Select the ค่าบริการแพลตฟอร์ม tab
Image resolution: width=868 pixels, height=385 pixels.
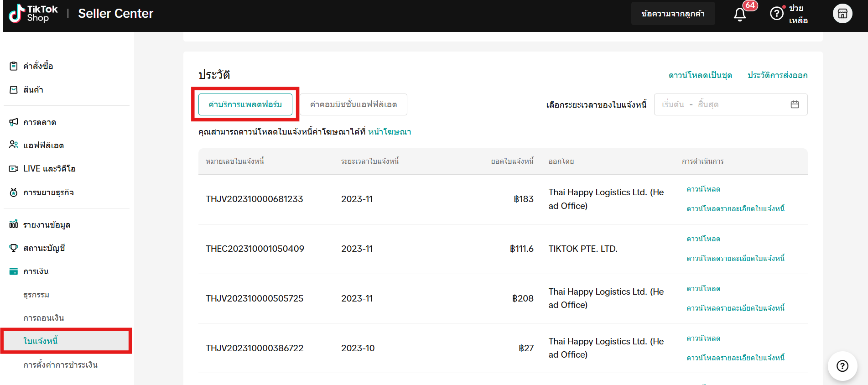(245, 104)
